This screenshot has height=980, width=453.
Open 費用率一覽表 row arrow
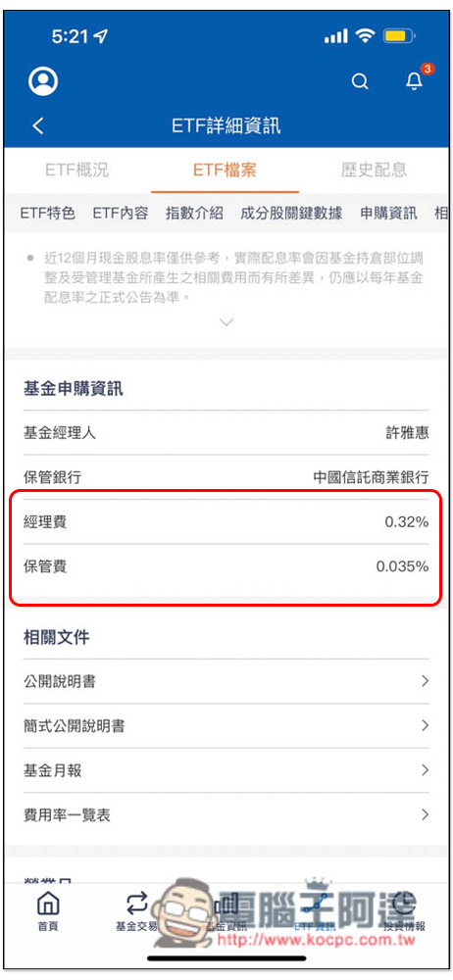[x=425, y=814]
